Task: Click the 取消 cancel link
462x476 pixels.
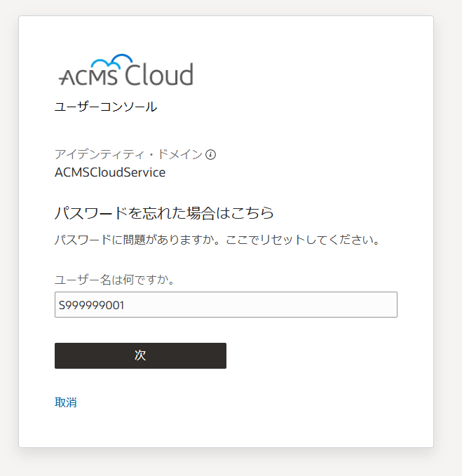Action: [66, 402]
